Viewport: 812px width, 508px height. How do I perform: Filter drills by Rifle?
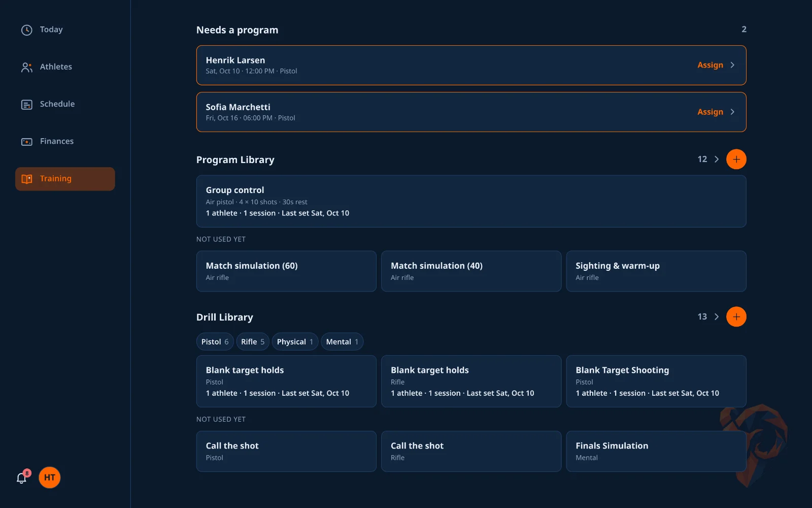253,342
